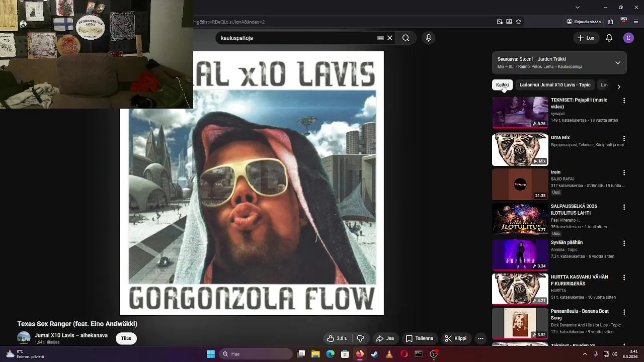Create a clip with the Klippi button
This screenshot has width=644, height=362.
click(x=455, y=338)
